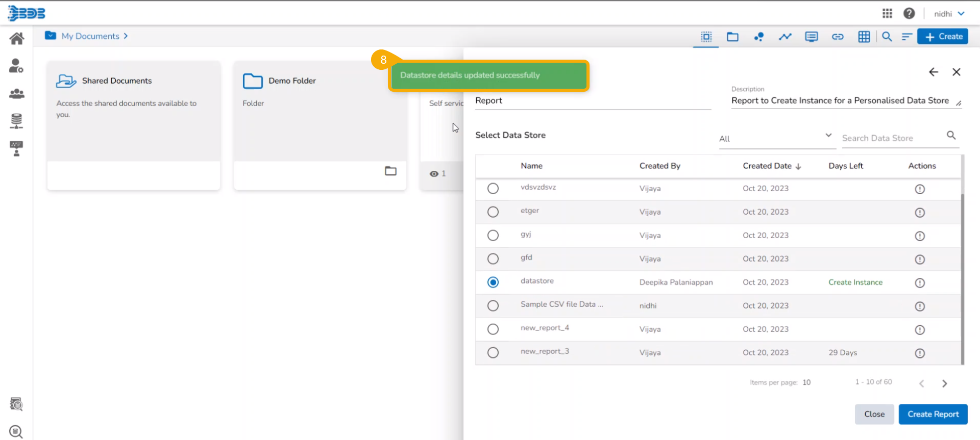Open items per page selector
This screenshot has width=980, height=440.
click(806, 382)
